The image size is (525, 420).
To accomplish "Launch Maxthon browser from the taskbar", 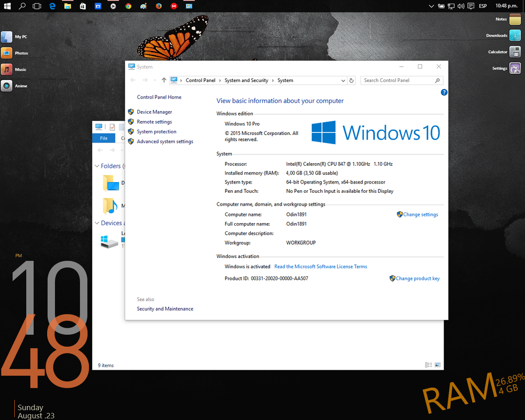I will point(98,6).
